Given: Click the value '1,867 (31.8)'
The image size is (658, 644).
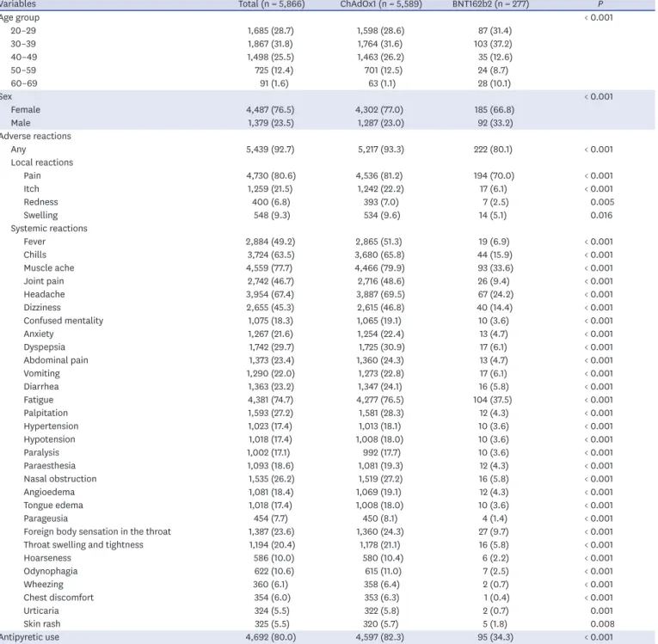Looking at the screenshot, I should [x=270, y=44].
